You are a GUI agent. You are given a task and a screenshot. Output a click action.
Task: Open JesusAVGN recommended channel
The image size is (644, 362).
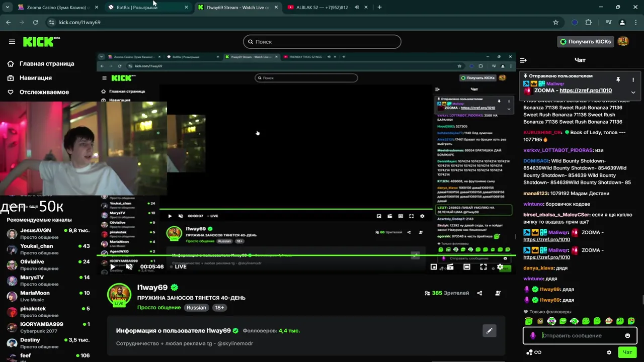[48, 234]
